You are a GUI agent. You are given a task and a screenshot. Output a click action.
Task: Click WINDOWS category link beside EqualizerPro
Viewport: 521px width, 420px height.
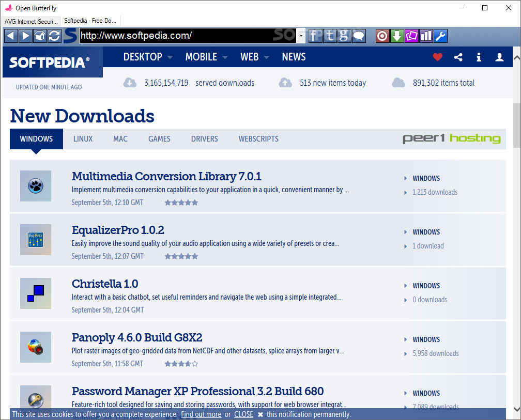point(426,232)
